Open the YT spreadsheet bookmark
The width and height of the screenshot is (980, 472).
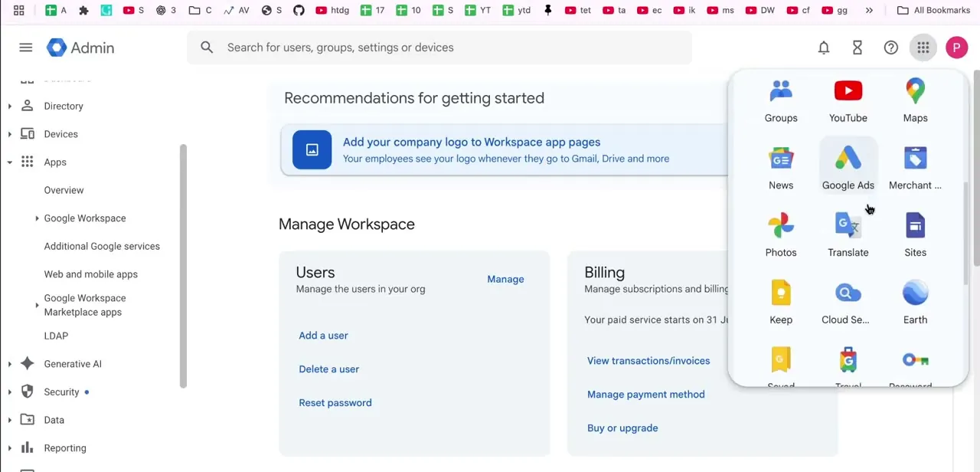(x=476, y=10)
